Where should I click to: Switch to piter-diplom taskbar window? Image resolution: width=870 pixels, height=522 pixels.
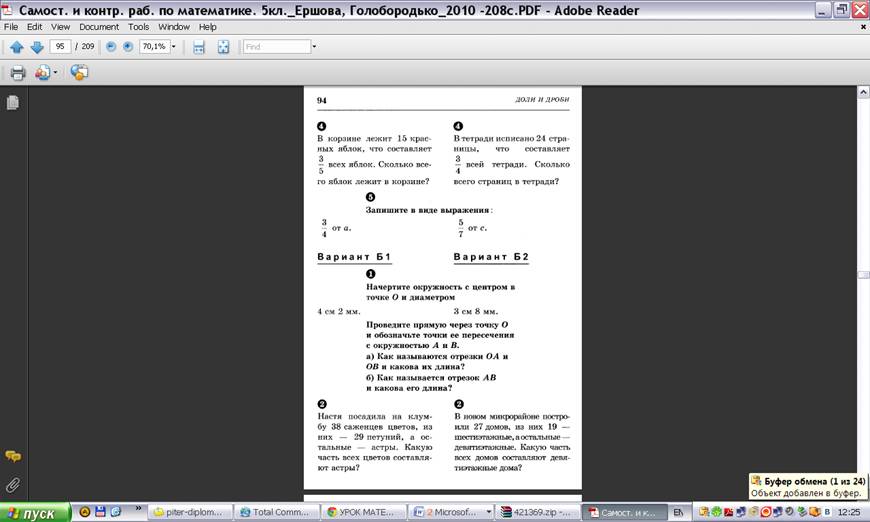pos(190,512)
